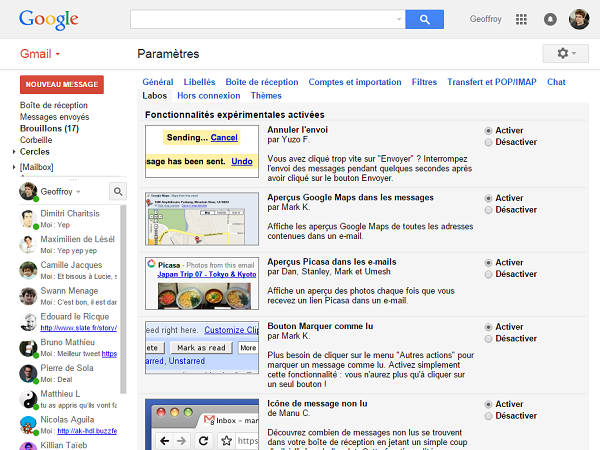Click into the Google search field
This screenshot has width=600, height=450.
(267, 19)
